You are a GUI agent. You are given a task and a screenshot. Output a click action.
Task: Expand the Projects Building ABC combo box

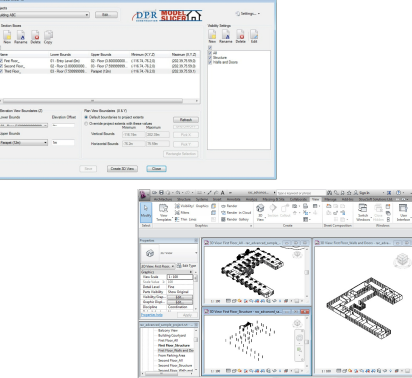click(x=44, y=15)
